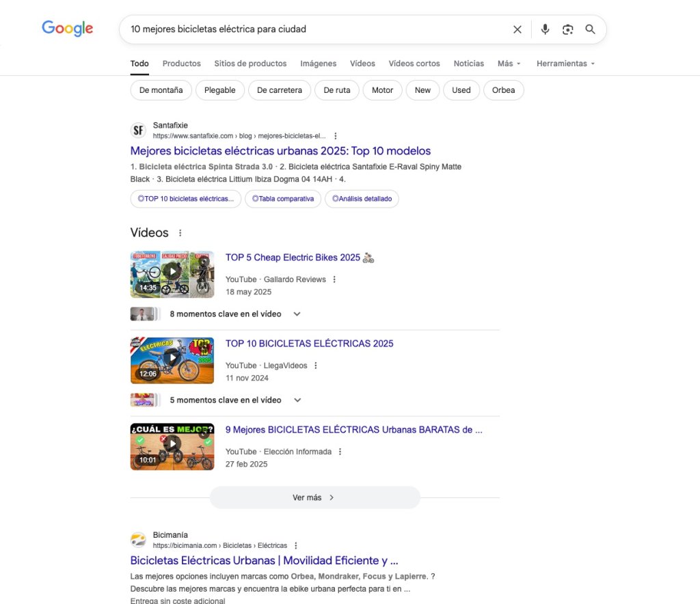Open three-dot options beside Vídeos heading
The height and width of the screenshot is (604, 700).
180,233
